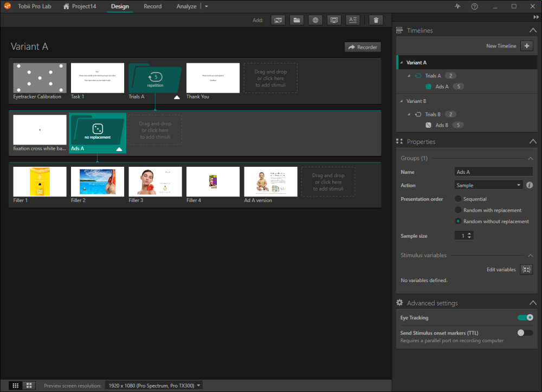Click the eye tracker status pulse icon
The height and width of the screenshot is (392, 542).
click(457, 6)
